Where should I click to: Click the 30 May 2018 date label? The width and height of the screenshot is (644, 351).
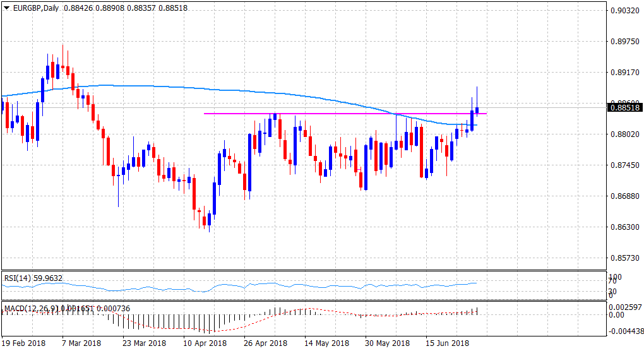[x=386, y=343]
